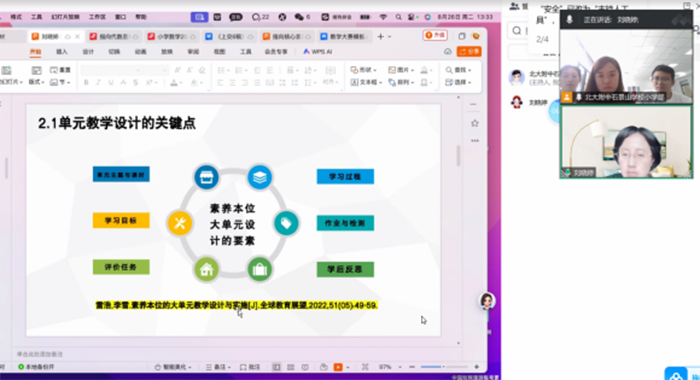This screenshot has width=700, height=380.
Task: Click the 查找 magnifier icon in ribbon
Action: (449, 70)
